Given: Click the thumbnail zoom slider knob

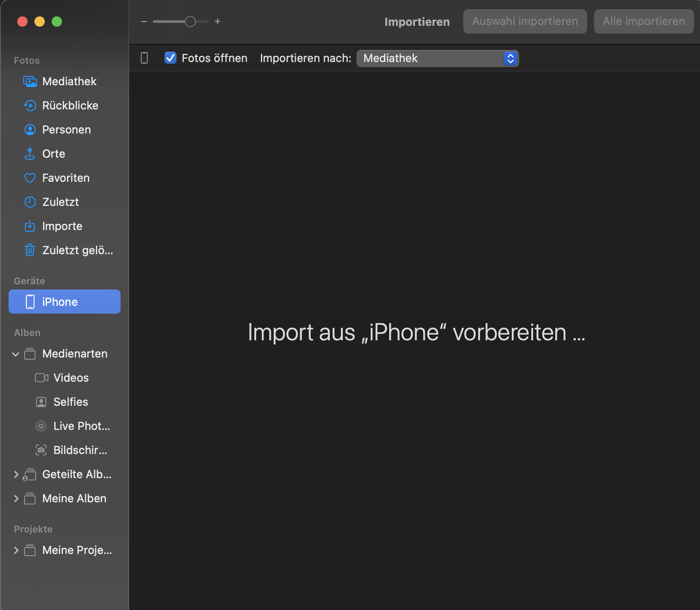Looking at the screenshot, I should [x=190, y=22].
